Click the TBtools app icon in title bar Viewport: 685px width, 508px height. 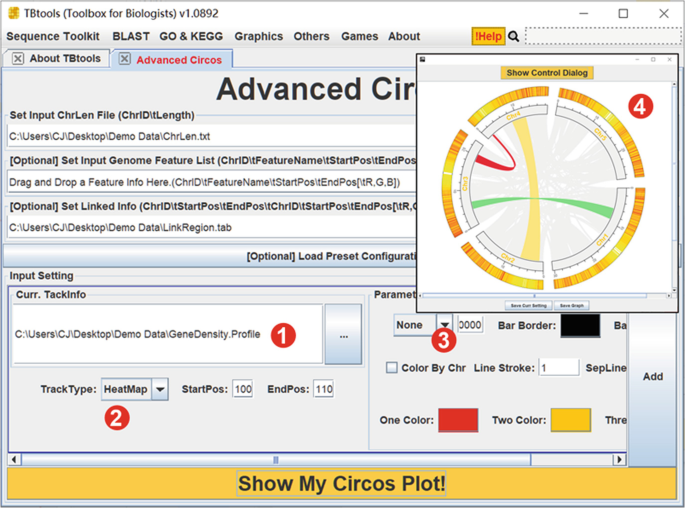click(x=13, y=13)
